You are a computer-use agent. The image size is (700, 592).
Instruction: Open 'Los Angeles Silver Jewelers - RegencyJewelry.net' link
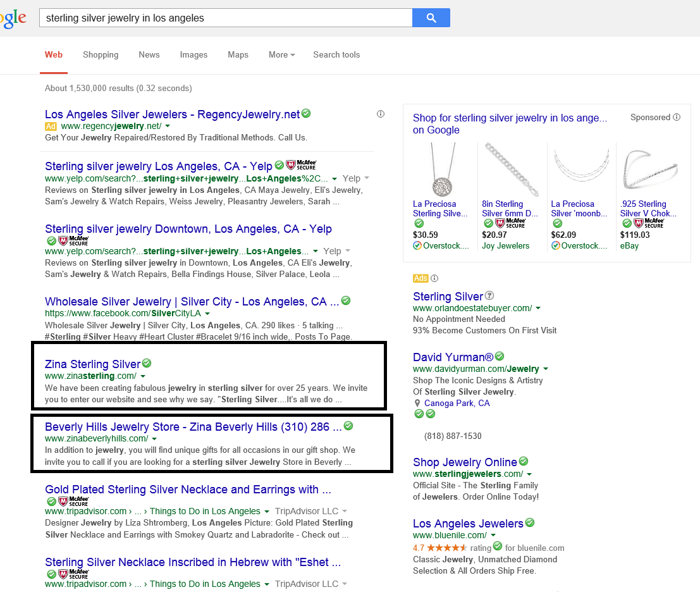point(173,114)
